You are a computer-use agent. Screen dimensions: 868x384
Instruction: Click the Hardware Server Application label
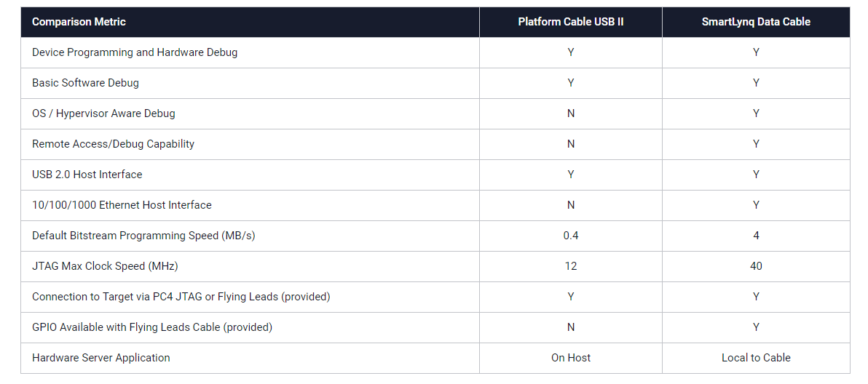tap(100, 358)
